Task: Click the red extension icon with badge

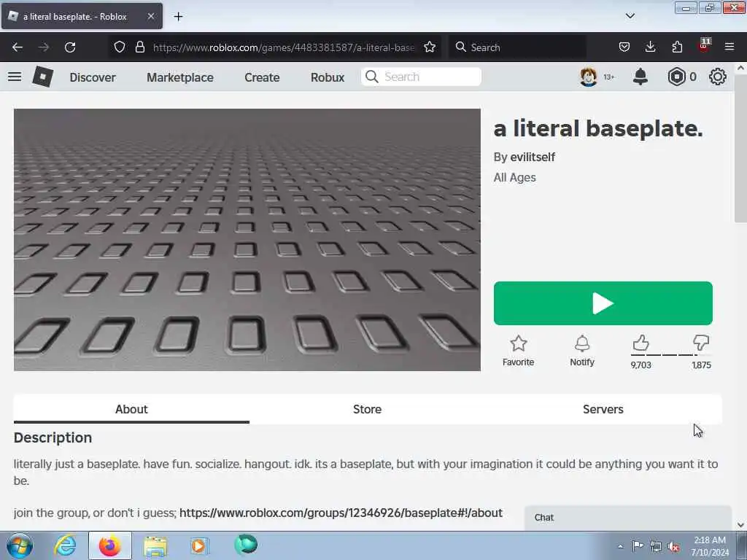Action: click(704, 46)
